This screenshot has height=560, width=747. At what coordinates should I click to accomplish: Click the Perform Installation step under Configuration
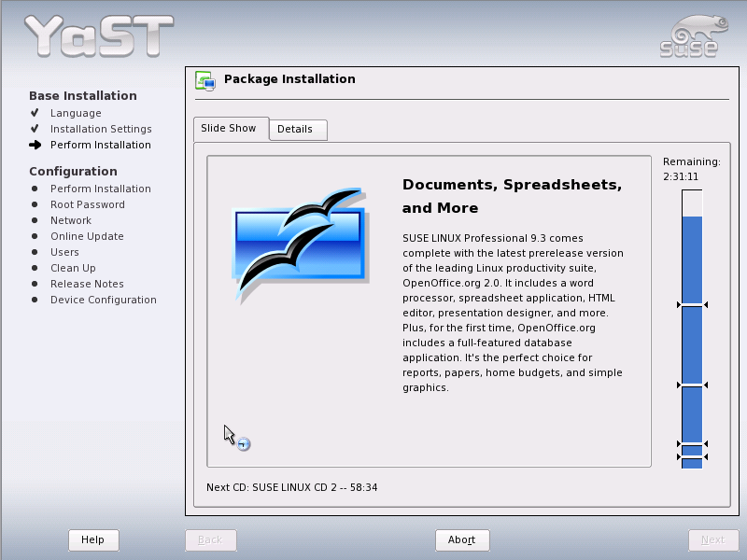click(x=101, y=189)
